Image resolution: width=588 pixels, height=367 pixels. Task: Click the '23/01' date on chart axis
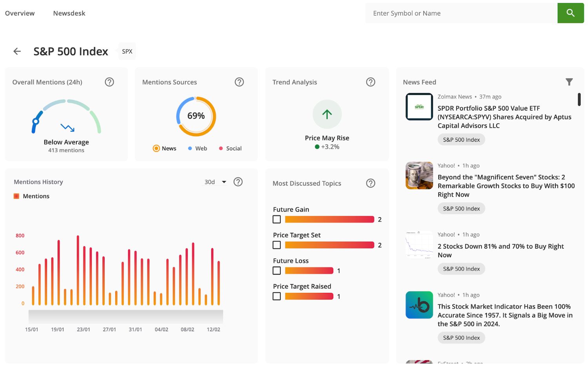click(83, 330)
